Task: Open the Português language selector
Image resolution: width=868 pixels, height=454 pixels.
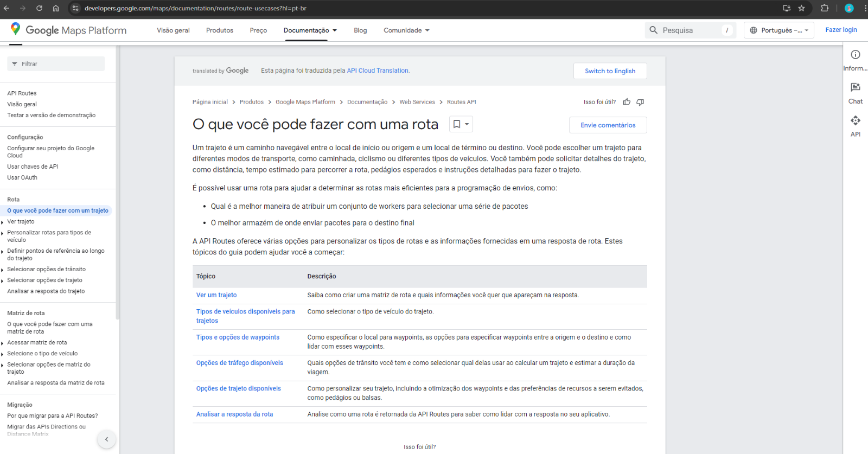Action: [x=779, y=30]
